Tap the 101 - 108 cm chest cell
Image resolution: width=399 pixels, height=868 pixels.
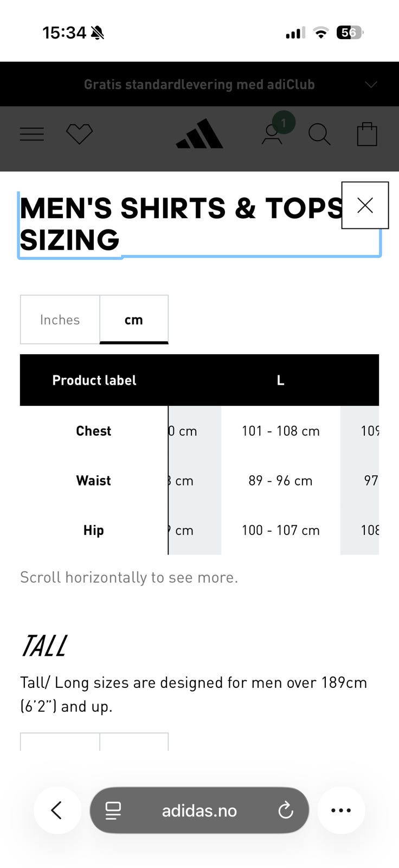tap(280, 431)
